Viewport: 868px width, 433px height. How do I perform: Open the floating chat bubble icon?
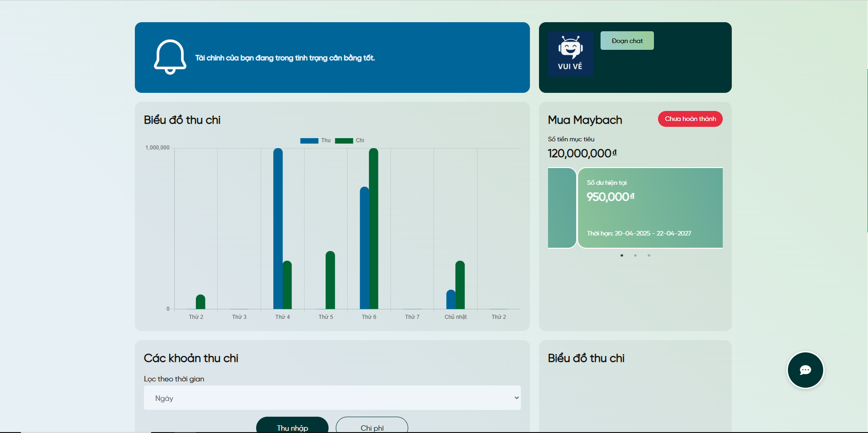tap(805, 370)
